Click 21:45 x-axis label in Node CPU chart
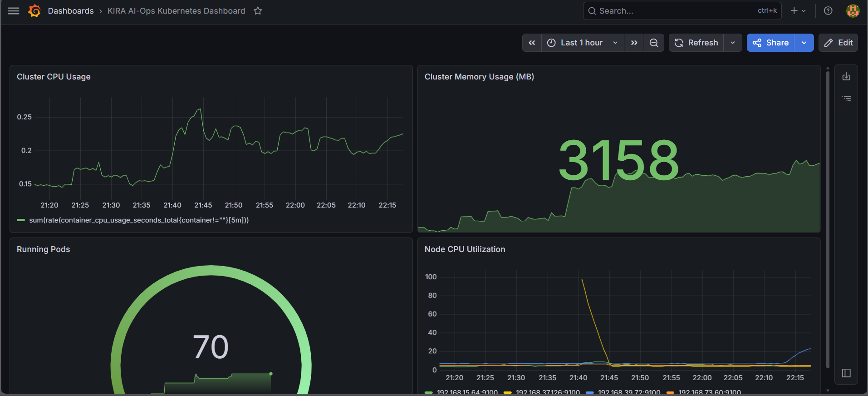This screenshot has height=396, width=868. click(x=609, y=378)
